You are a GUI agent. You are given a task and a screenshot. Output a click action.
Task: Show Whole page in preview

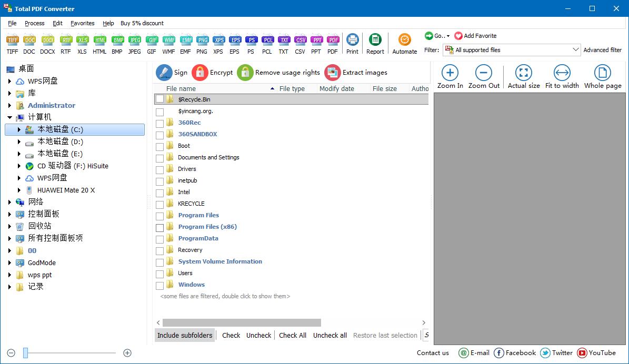pos(603,77)
